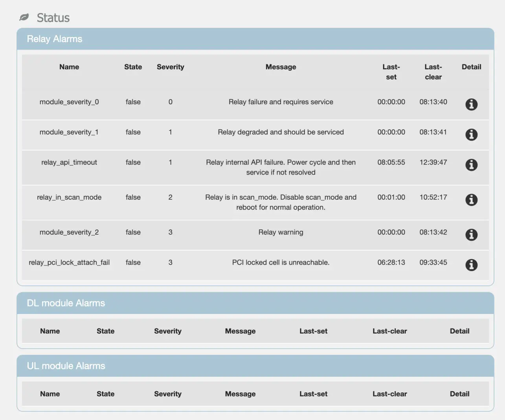Click Severity column header in DL module Alarms

[x=168, y=331]
